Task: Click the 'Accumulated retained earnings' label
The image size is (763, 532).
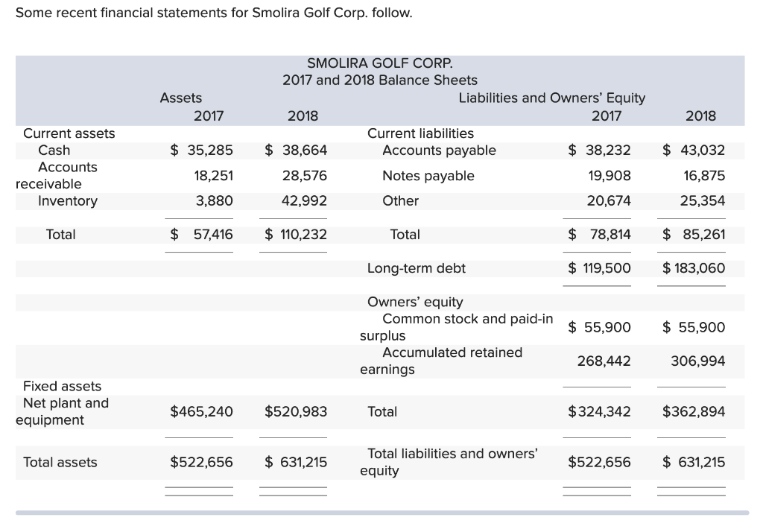Action: [x=441, y=361]
